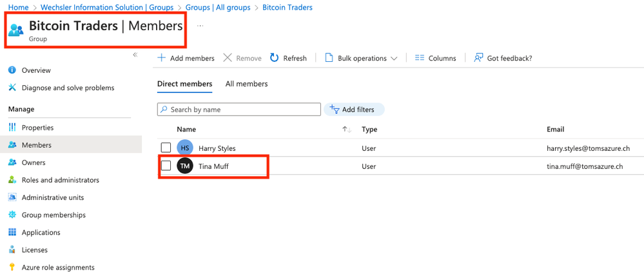The image size is (644, 276).
Task: Click the Bitcoin Traders group icon in header
Action: [16, 30]
